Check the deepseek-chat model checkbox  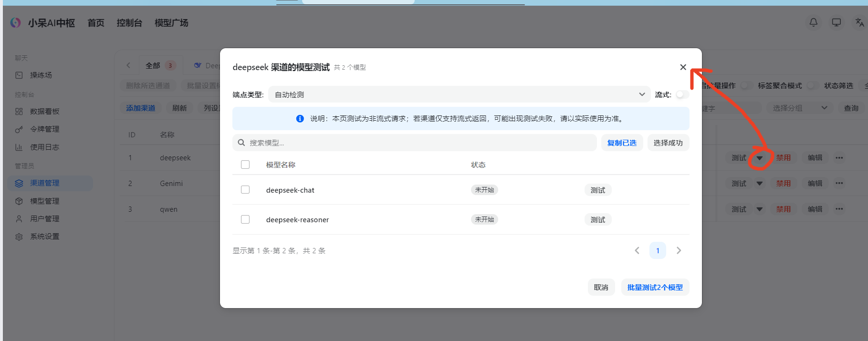245,190
